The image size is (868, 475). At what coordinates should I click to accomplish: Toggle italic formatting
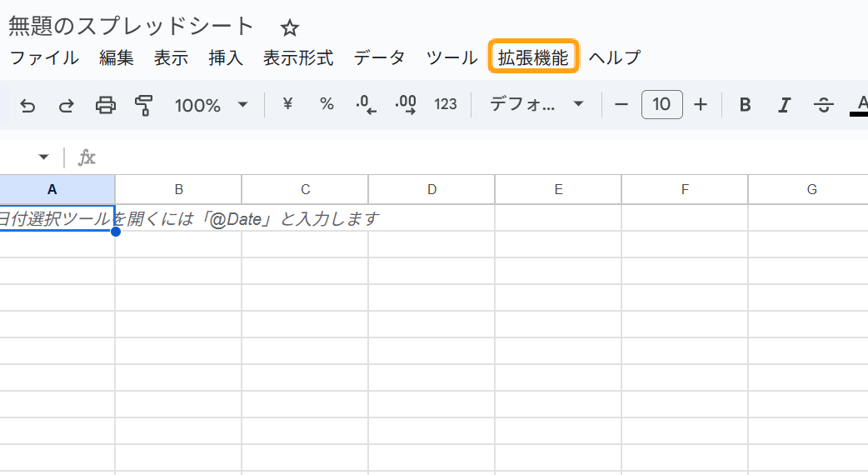(784, 105)
